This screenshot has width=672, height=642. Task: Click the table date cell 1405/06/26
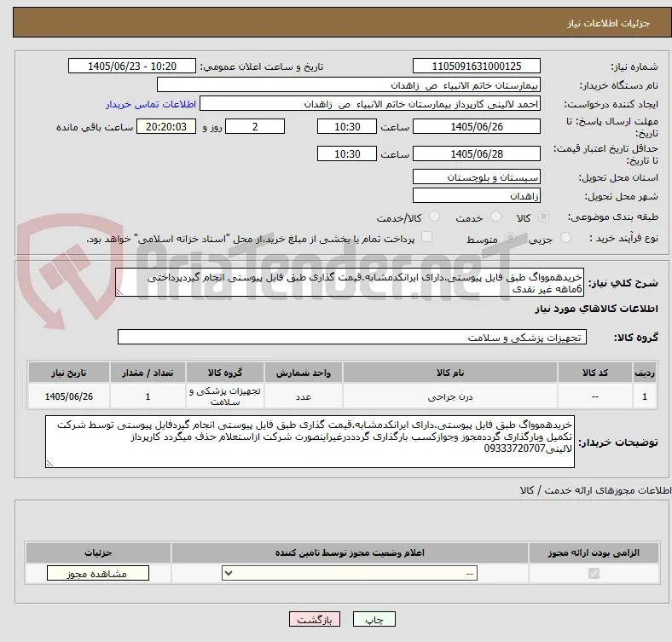point(69,396)
